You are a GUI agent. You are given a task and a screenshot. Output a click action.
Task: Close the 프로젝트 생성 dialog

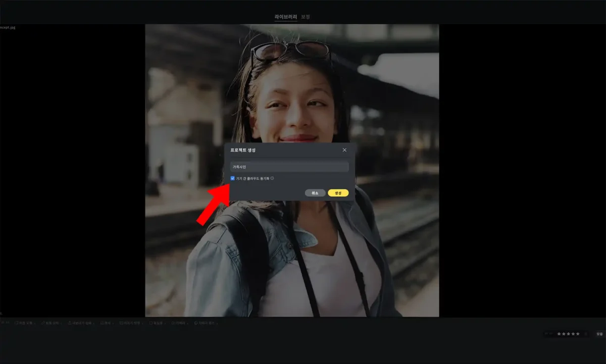(x=344, y=150)
